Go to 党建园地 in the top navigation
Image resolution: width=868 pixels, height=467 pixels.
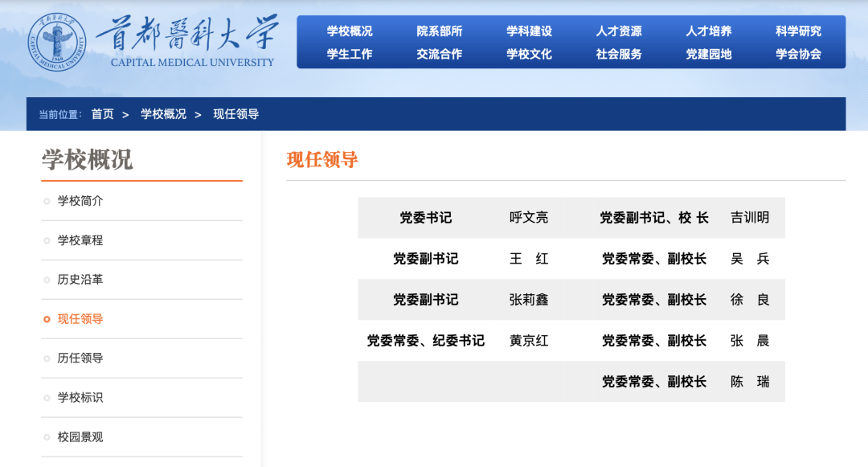tap(709, 54)
